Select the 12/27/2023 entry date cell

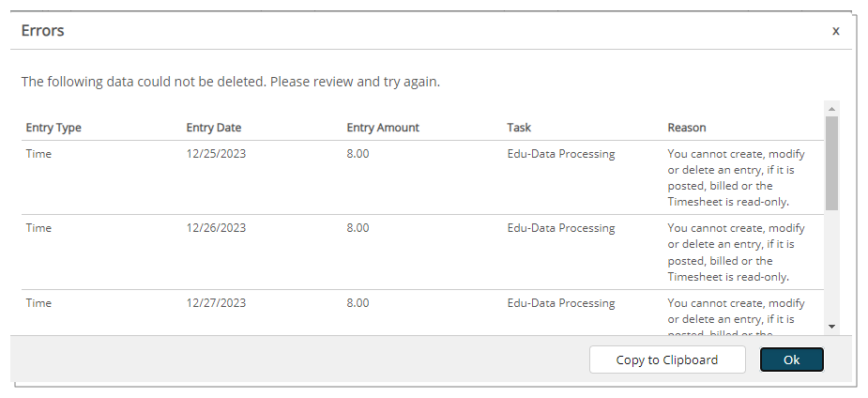click(216, 303)
